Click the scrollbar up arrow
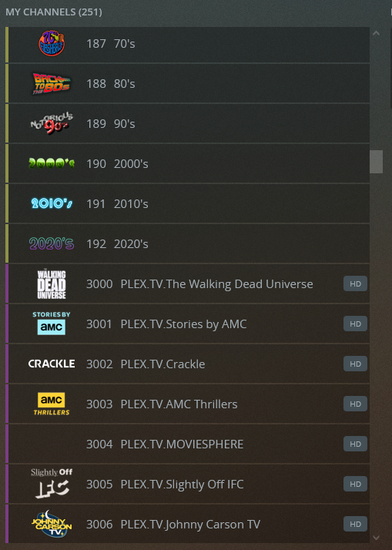Image resolution: width=392 pixels, height=550 pixels. click(377, 34)
